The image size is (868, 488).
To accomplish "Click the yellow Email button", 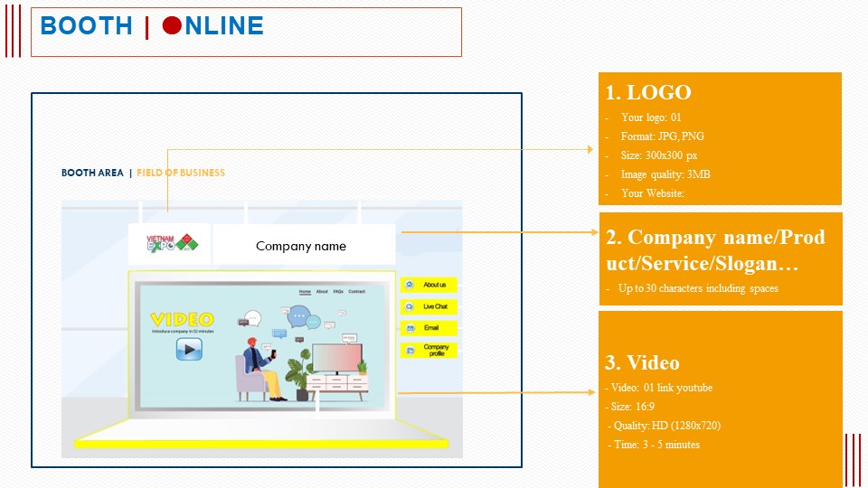I will pos(429,328).
